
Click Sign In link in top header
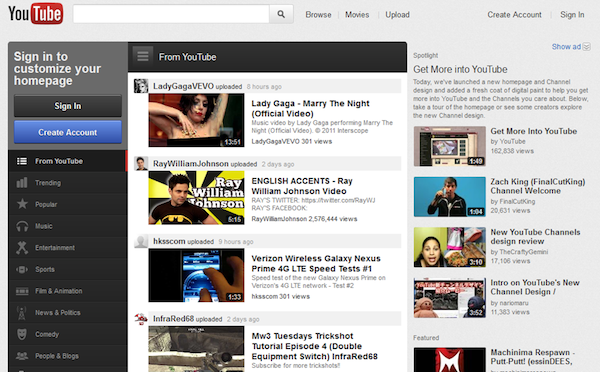572,15
